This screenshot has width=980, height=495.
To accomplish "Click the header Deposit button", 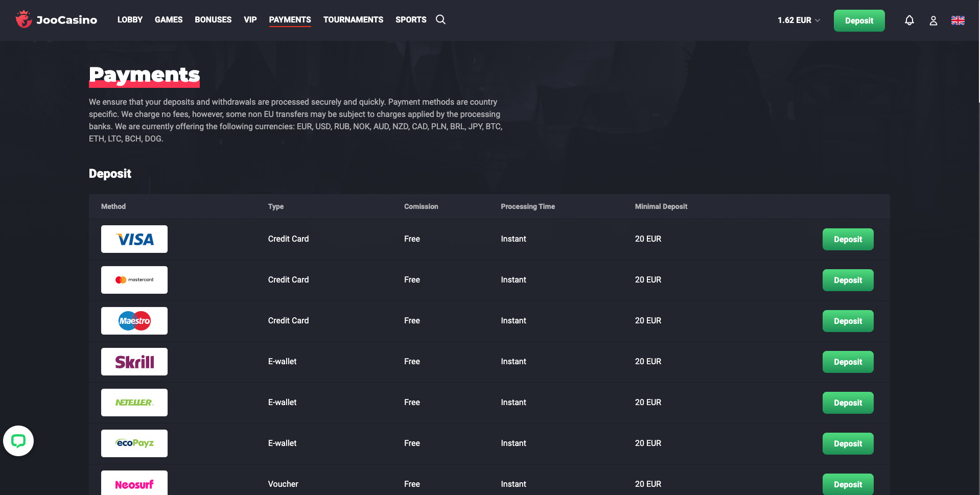I will 859,20.
